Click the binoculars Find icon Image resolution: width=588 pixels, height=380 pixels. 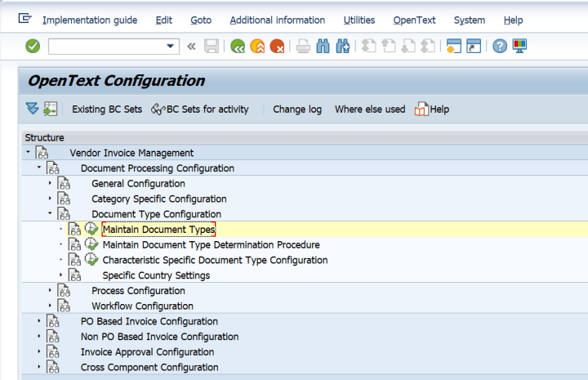coord(323,47)
